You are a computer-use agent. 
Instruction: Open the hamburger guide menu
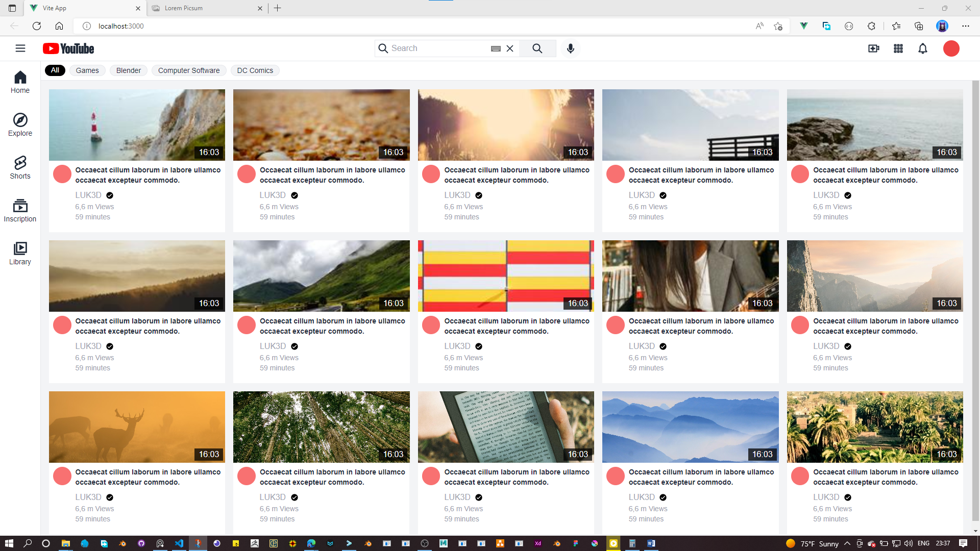pos(20,48)
